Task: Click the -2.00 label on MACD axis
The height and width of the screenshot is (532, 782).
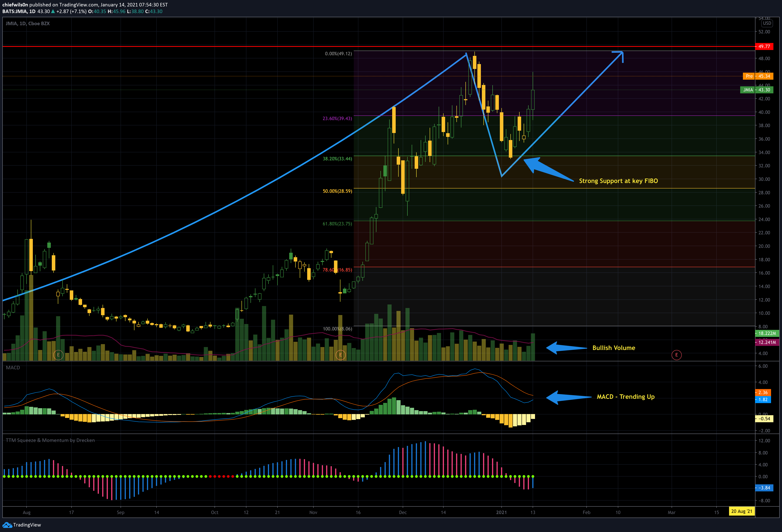Action: [764, 431]
